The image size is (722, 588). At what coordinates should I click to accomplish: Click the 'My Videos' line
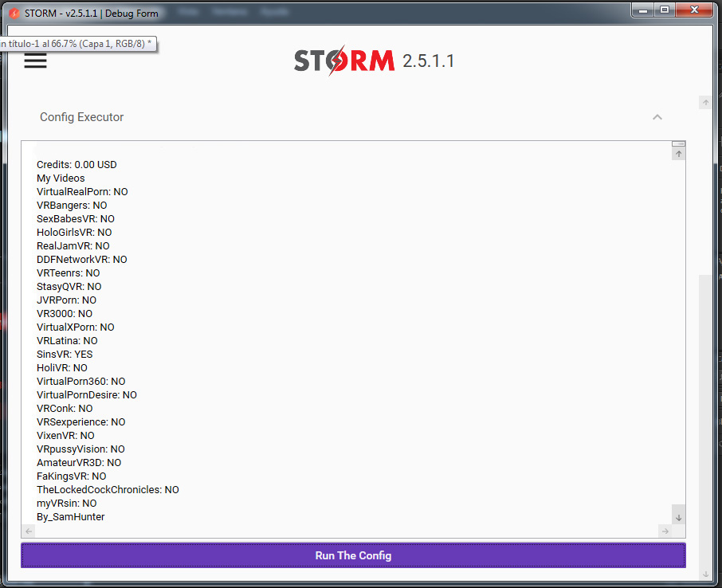61,178
